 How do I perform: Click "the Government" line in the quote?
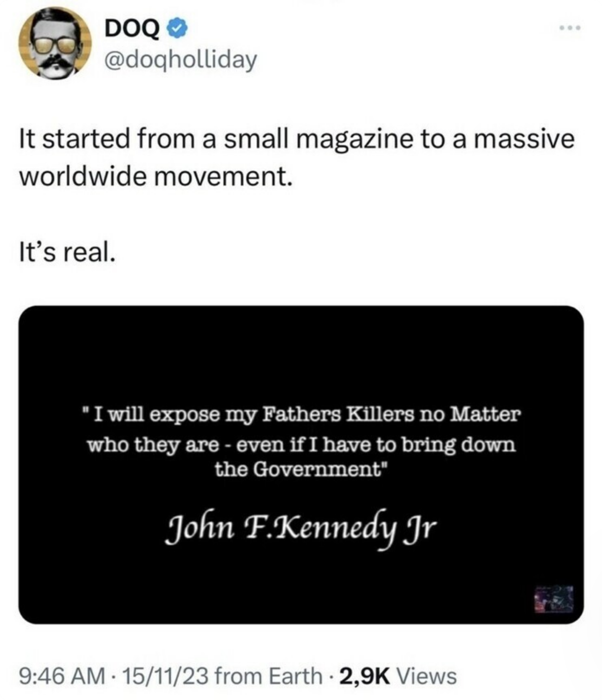pyautogui.click(x=299, y=469)
